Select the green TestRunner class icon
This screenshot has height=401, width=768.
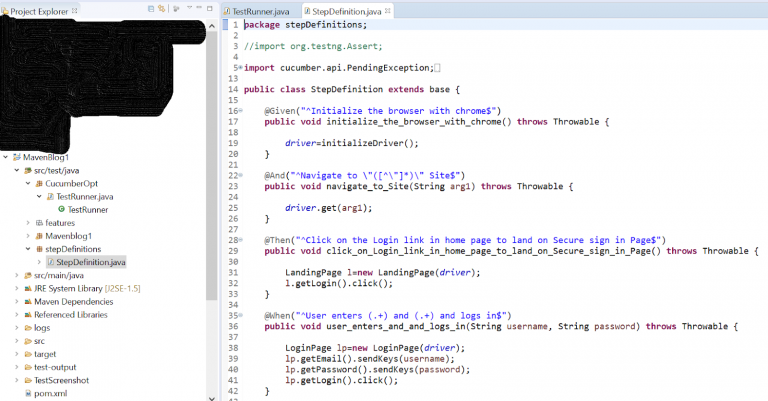tap(62, 210)
